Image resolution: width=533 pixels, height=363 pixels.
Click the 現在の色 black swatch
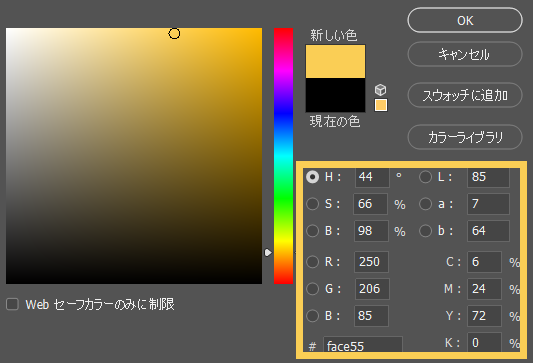click(x=336, y=95)
